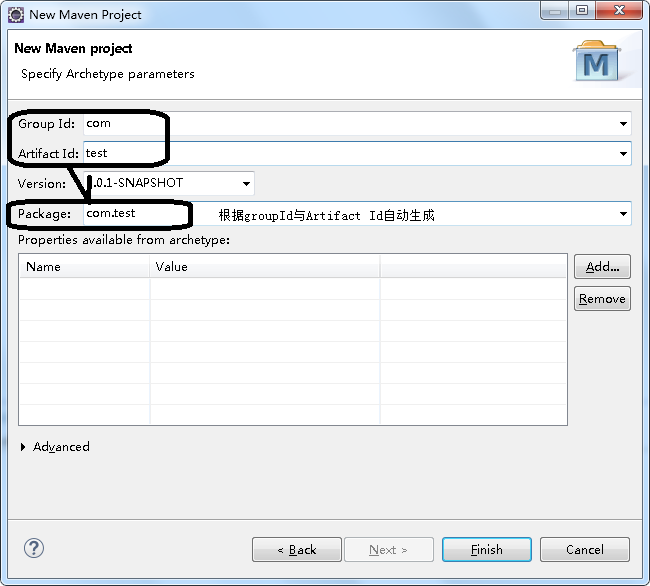The width and height of the screenshot is (650, 586).
Task: Maximize the New Maven Project window
Action: click(x=582, y=10)
